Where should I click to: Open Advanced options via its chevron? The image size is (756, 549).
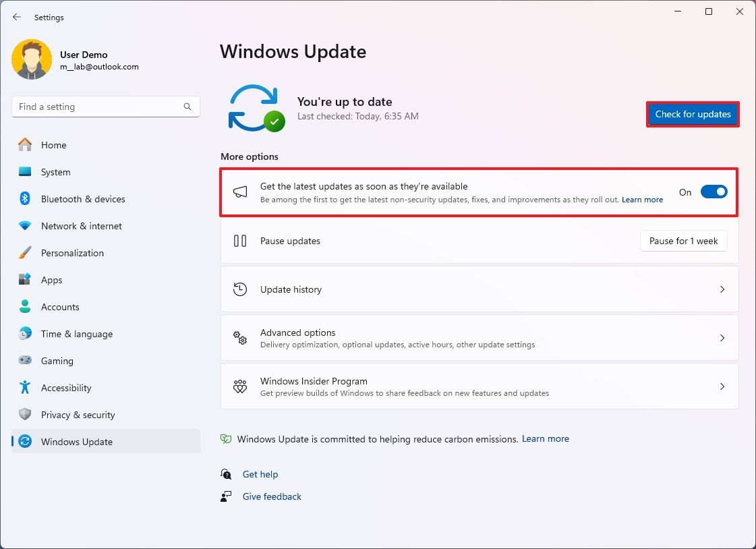click(722, 338)
